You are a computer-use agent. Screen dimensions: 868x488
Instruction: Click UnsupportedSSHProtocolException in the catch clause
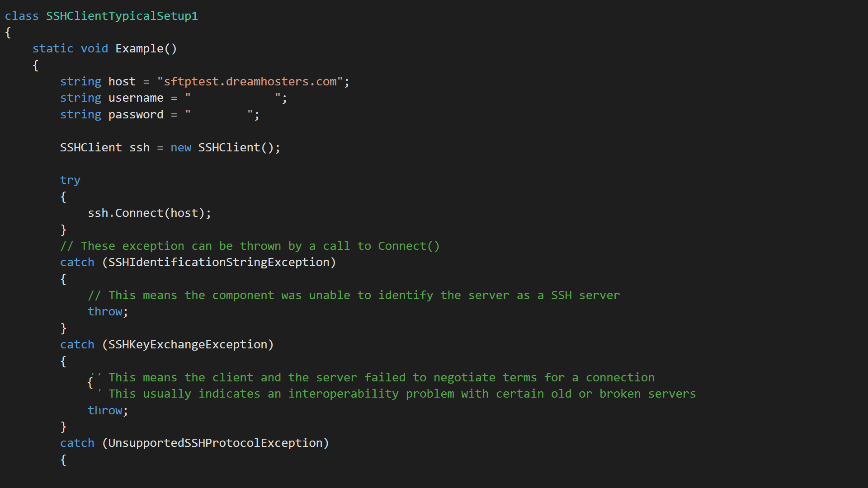pyautogui.click(x=215, y=443)
